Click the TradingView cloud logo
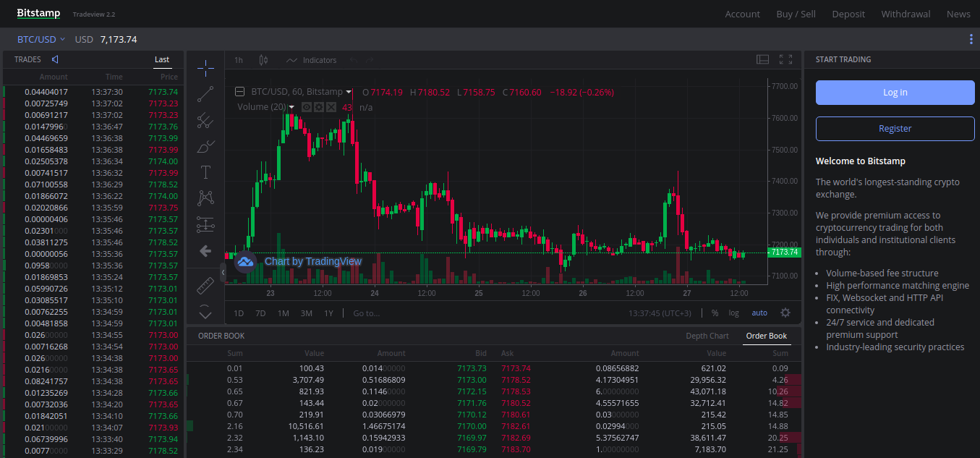 point(245,261)
